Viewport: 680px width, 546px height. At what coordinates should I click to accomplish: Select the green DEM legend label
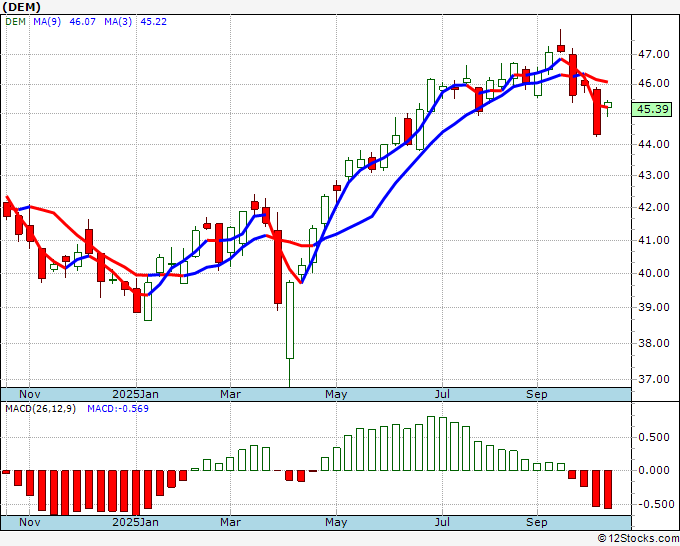(15, 22)
